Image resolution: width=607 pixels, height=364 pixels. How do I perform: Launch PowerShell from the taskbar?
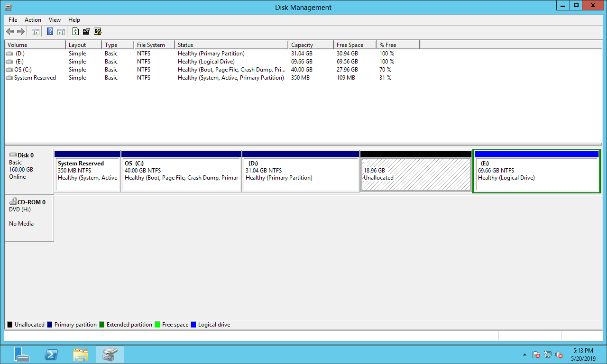pyautogui.click(x=51, y=355)
